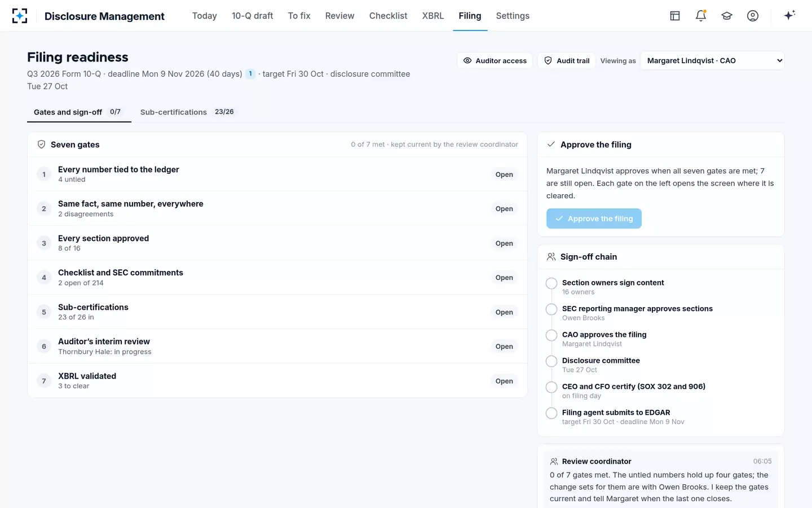Image resolution: width=812 pixels, height=508 pixels.
Task: Open the graduation cap learning icon
Action: point(727,16)
